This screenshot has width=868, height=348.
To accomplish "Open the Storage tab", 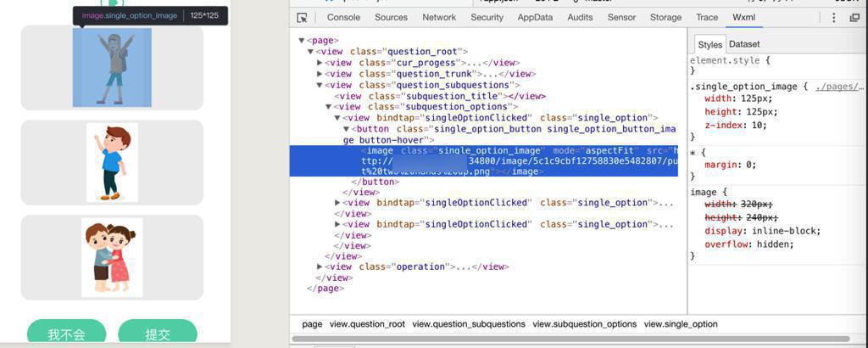I will pyautogui.click(x=665, y=17).
